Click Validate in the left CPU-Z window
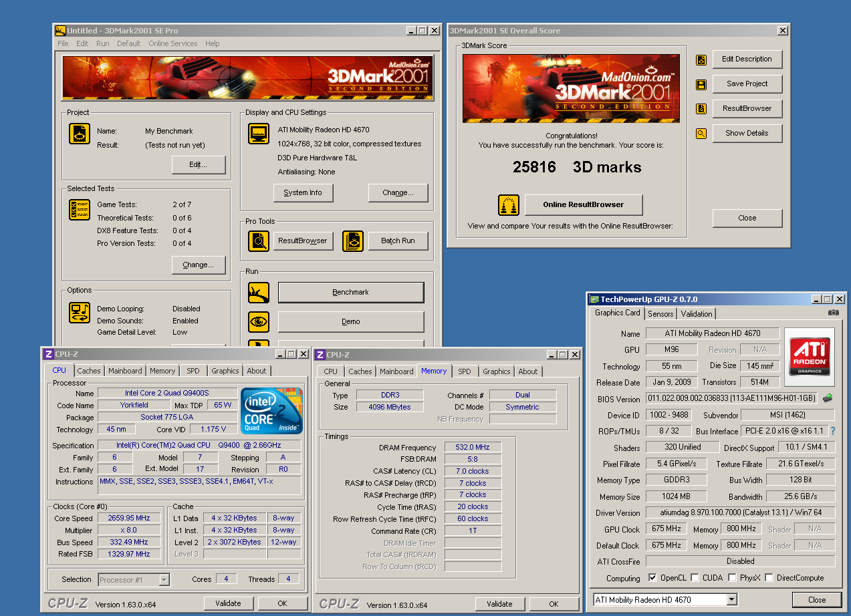The height and width of the screenshot is (616, 851). coord(229,603)
